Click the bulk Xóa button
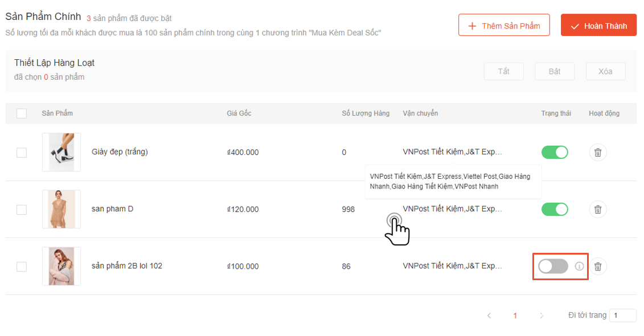Screen dimensions: 644x336 tap(605, 71)
